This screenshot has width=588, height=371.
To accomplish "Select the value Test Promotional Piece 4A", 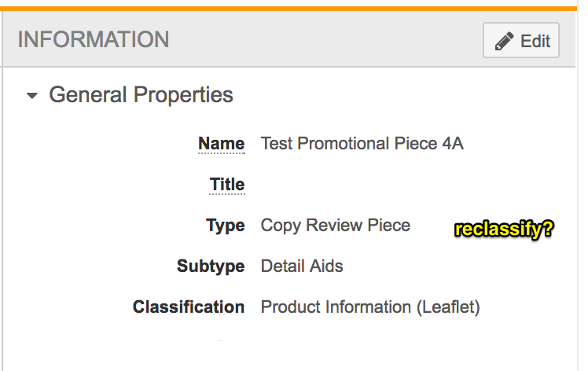I will [362, 144].
